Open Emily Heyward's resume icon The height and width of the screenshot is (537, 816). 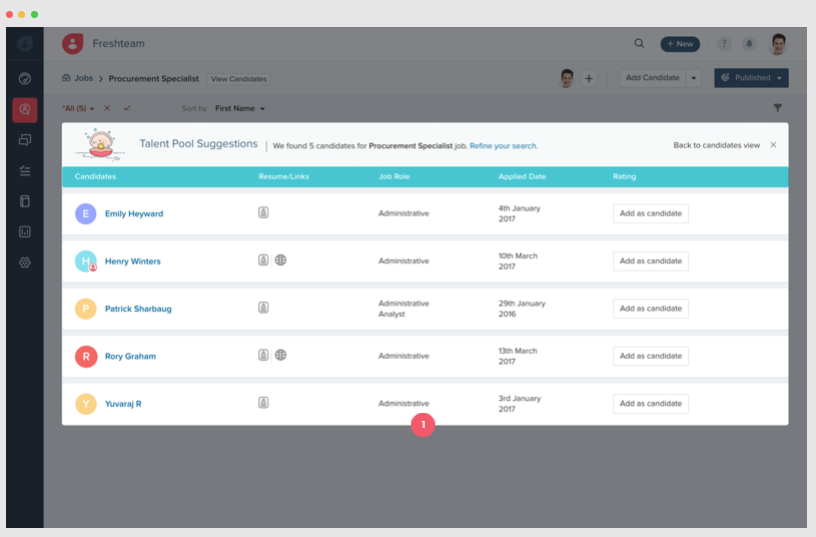pos(263,212)
